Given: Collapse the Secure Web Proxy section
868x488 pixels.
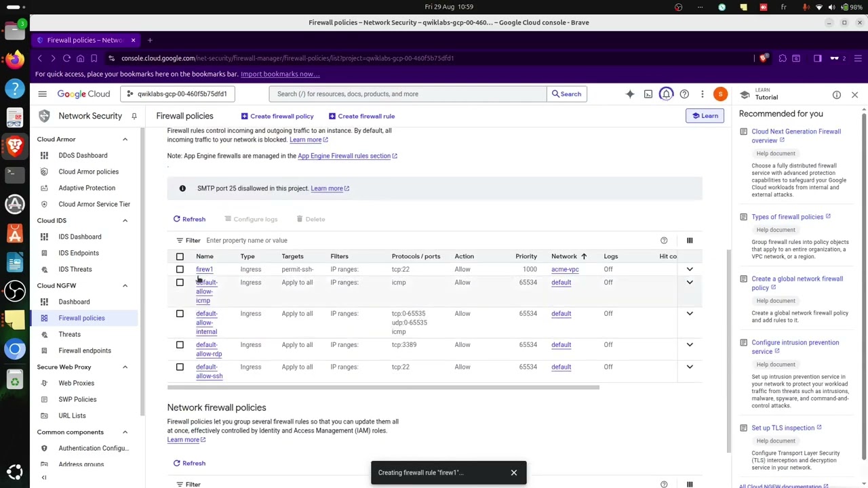Looking at the screenshot, I should (x=125, y=367).
